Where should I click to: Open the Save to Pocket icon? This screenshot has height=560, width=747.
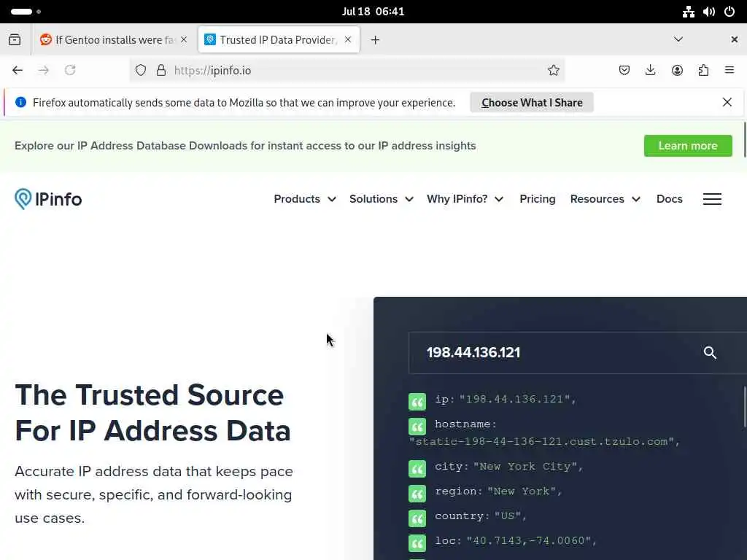[624, 71]
